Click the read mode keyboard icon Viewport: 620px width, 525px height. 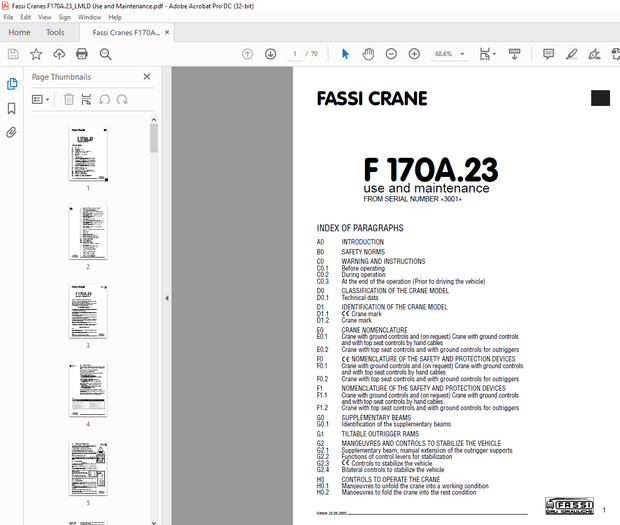pos(514,54)
